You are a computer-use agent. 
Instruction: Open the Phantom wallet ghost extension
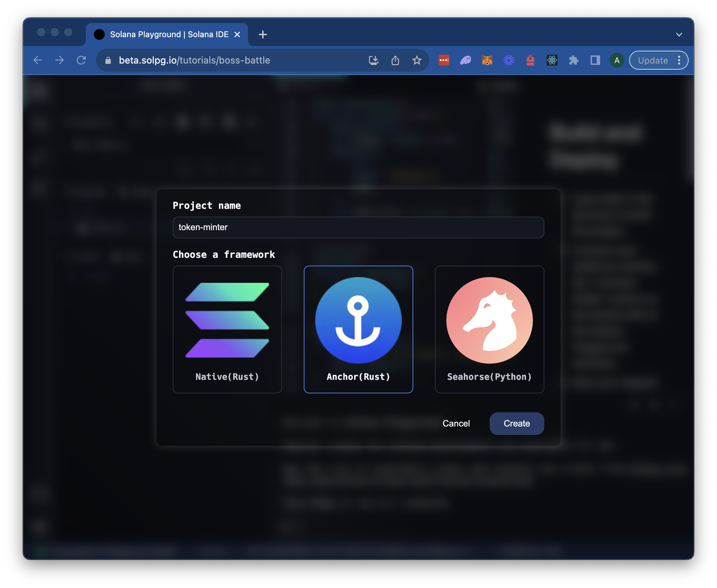466,60
